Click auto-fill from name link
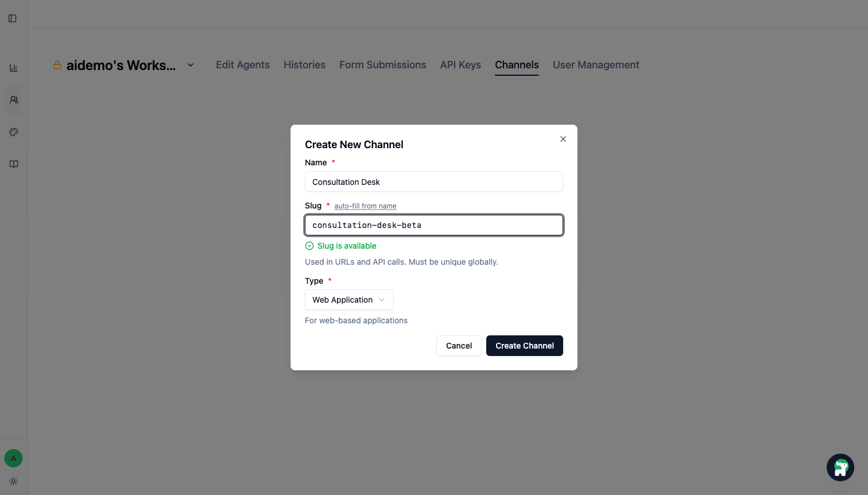The width and height of the screenshot is (868, 495). tap(365, 206)
